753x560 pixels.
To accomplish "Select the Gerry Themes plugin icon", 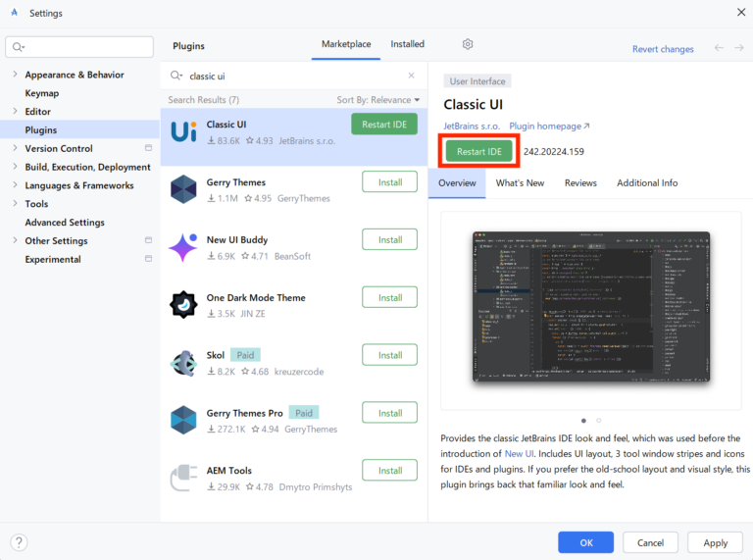I will click(183, 189).
